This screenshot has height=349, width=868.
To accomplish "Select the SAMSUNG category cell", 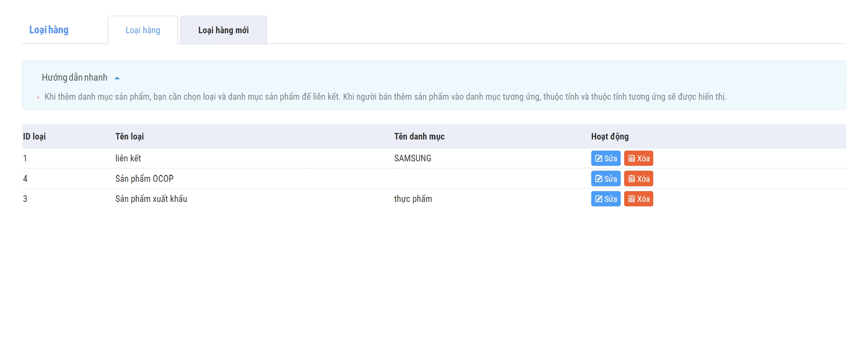I will pos(413,158).
